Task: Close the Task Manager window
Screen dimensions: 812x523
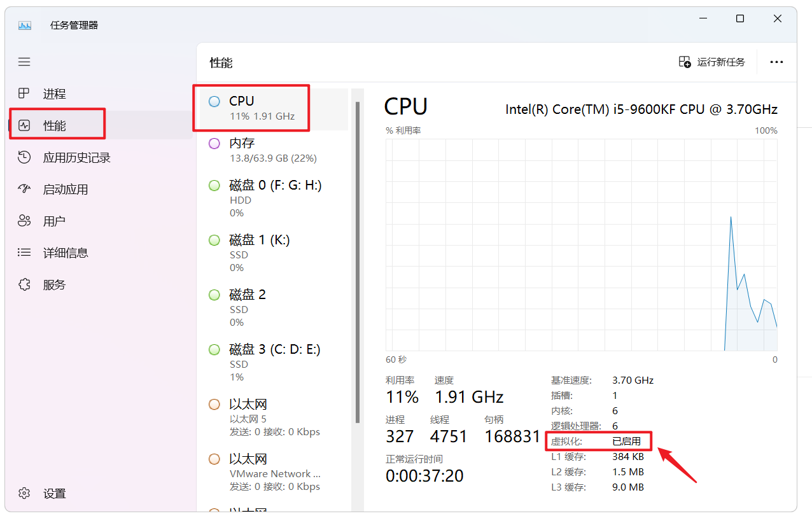Action: [778, 19]
